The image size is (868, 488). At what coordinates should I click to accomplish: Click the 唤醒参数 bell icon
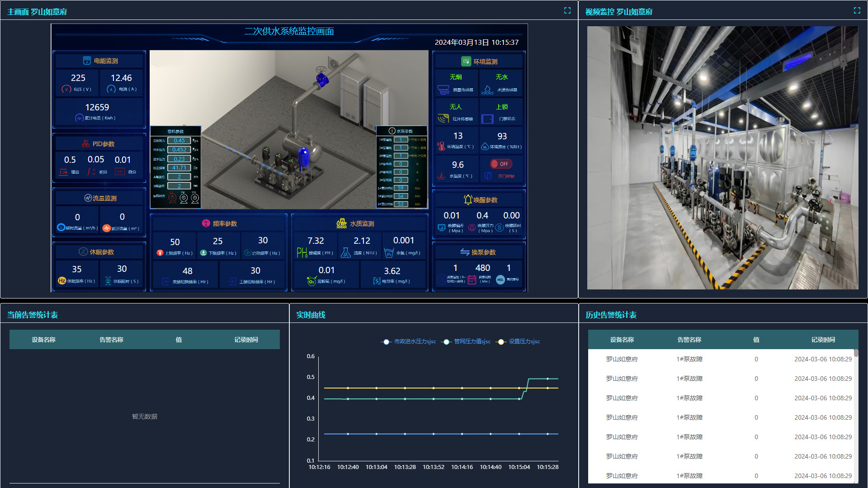pos(467,199)
